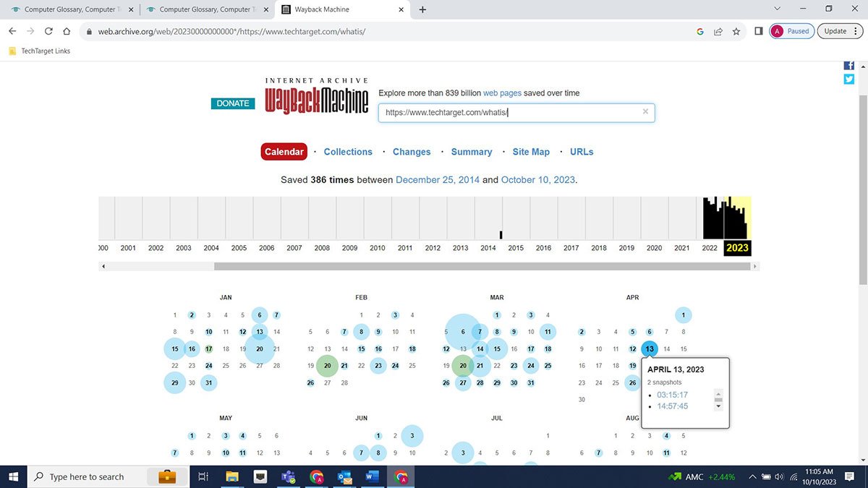868x488 pixels.
Task: Click the DONATE button
Action: 232,103
